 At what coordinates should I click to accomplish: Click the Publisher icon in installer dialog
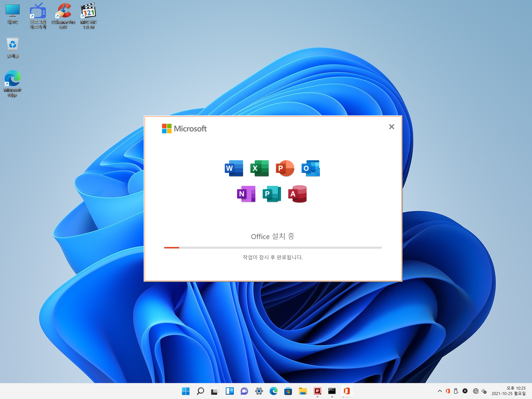(272, 194)
